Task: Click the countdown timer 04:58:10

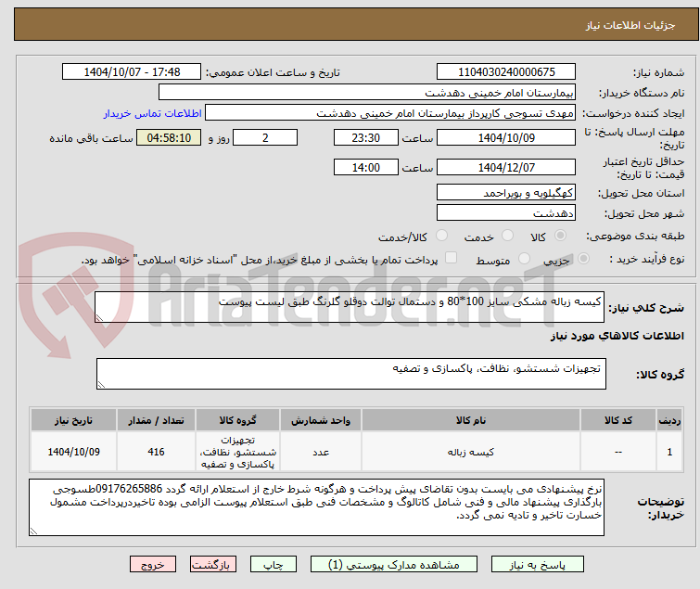Action: [169, 137]
